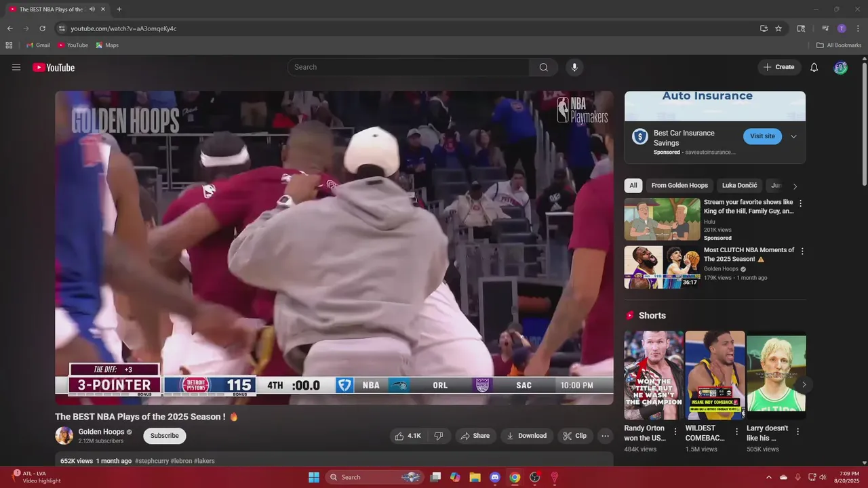The image size is (868, 488).
Task: Open the Gmail bookmark
Action: tap(38, 45)
